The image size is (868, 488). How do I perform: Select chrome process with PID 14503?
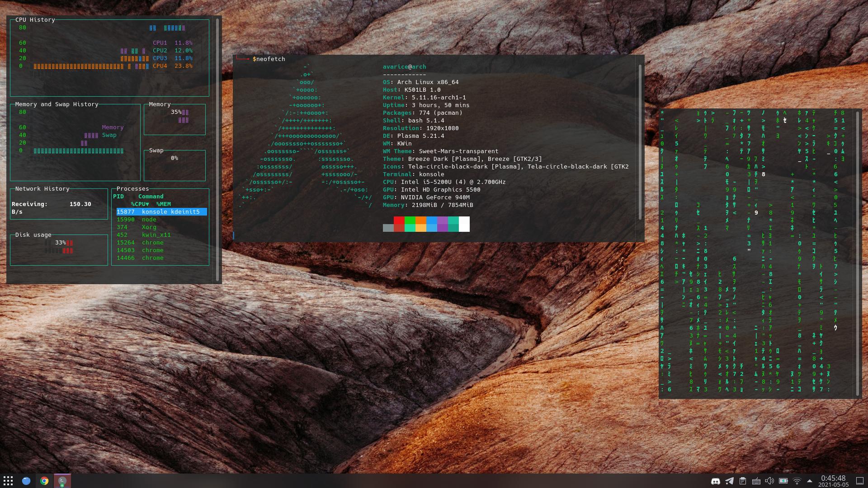click(162, 250)
